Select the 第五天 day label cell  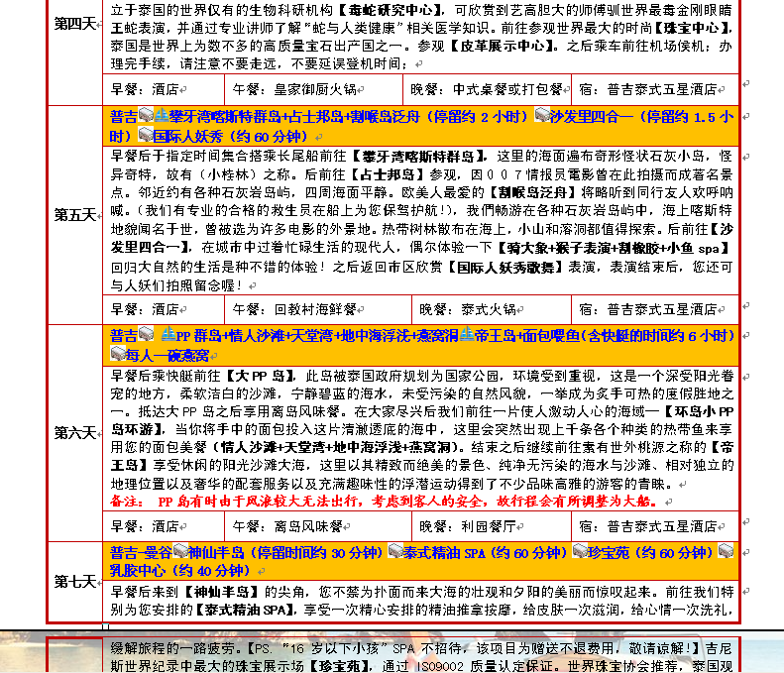coord(75,214)
